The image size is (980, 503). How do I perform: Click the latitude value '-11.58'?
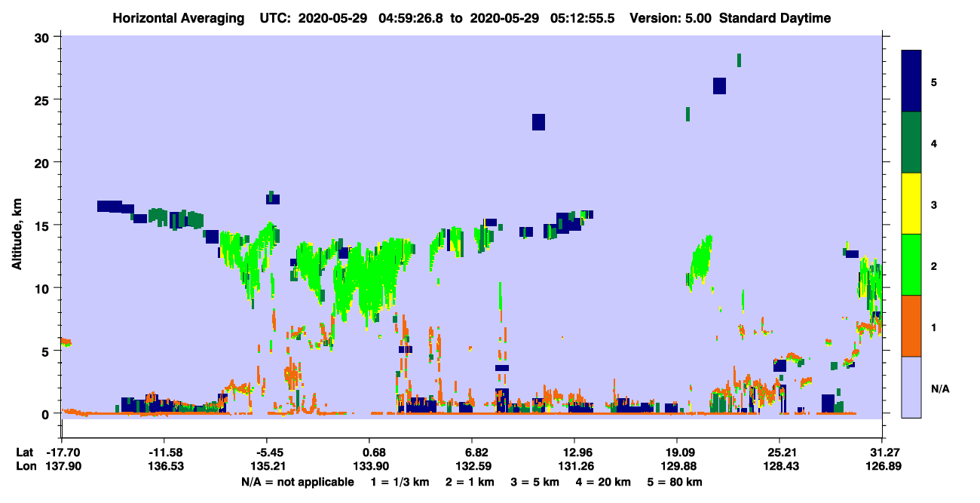pyautogui.click(x=164, y=452)
